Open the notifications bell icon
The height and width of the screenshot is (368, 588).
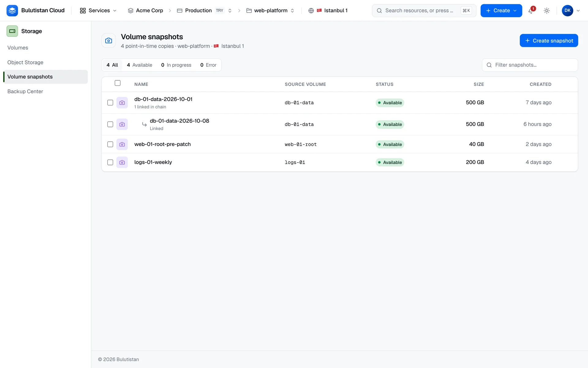[531, 11]
